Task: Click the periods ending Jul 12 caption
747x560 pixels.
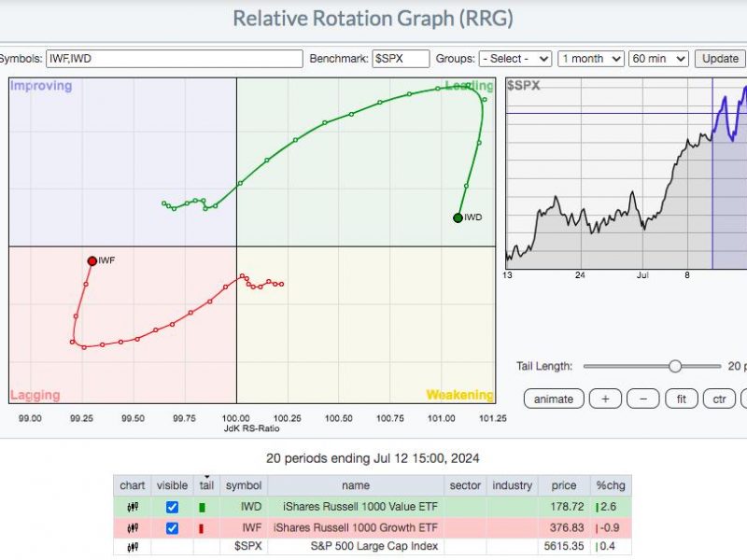Action: click(x=373, y=458)
